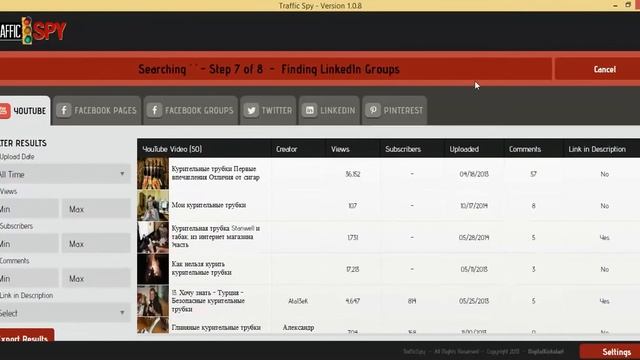Click creator name 'AtolSeK'
The image size is (640, 360).
(298, 301)
